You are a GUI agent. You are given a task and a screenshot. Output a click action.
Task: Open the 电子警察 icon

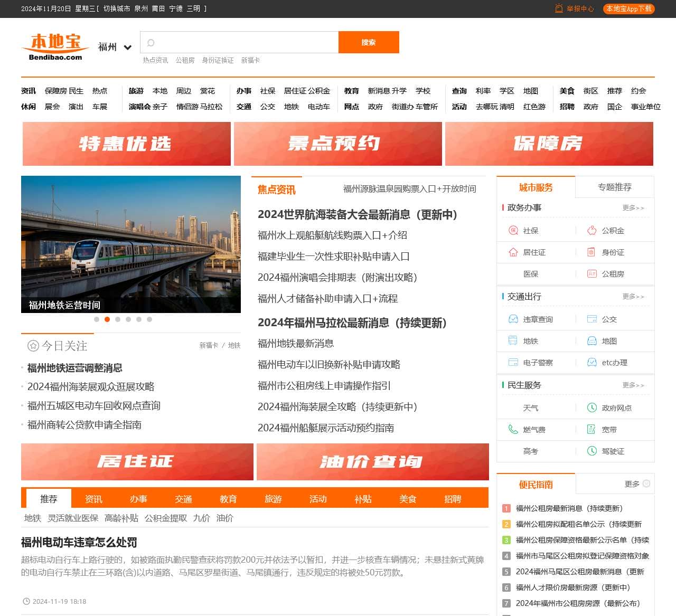pyautogui.click(x=513, y=362)
